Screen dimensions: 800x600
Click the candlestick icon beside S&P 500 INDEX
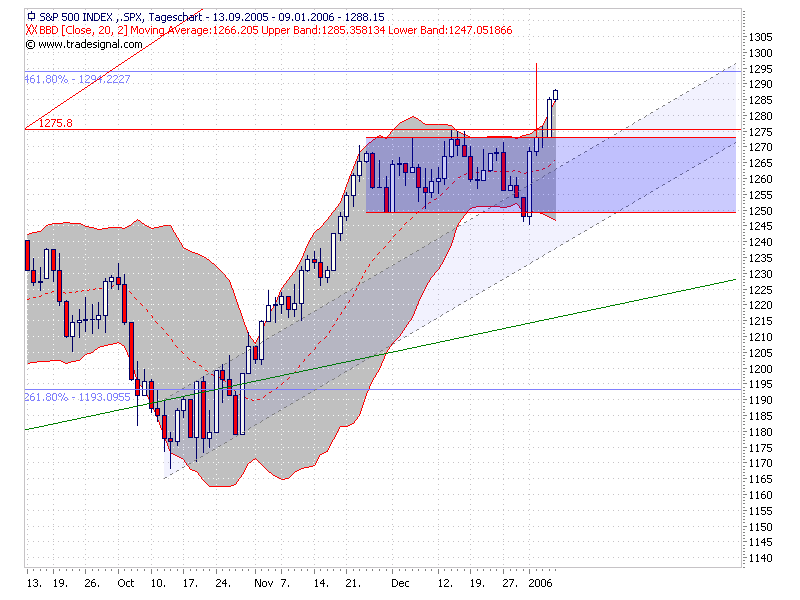[31, 16]
